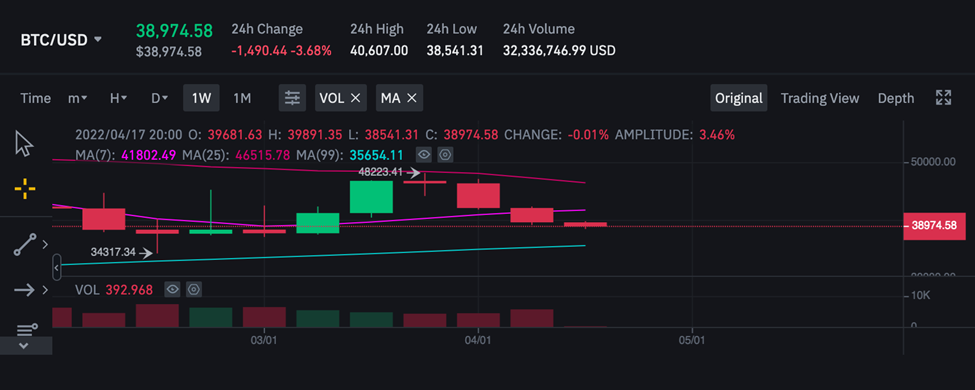Open MA indicator settings icon
Image resolution: width=975 pixels, height=390 pixels.
(445, 154)
